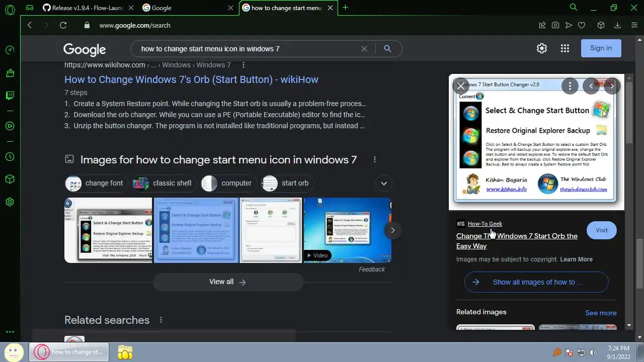Open the Video thumbnail in image results
Screen dimensions: 644x362
click(347, 230)
